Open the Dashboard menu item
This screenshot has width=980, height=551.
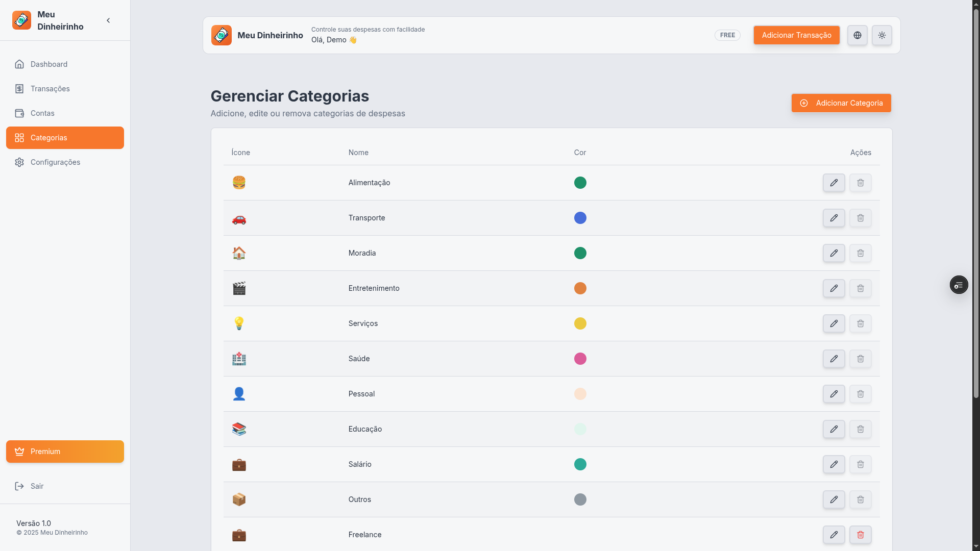point(49,64)
